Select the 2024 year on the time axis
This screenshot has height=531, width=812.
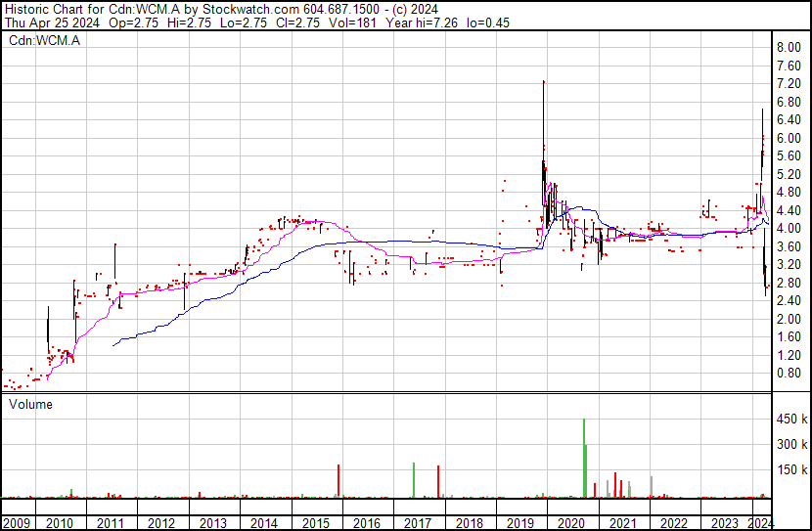tap(760, 523)
